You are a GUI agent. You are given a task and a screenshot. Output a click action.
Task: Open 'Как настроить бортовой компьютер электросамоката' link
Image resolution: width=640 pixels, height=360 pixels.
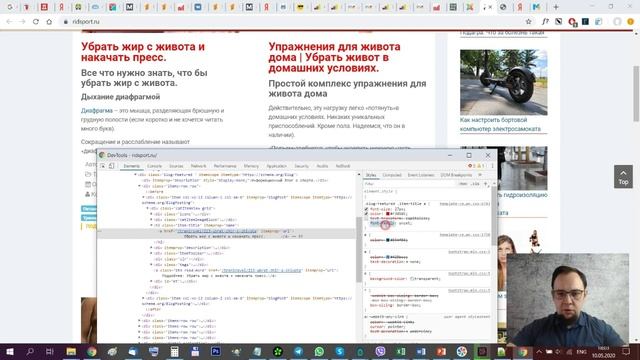click(x=500, y=124)
